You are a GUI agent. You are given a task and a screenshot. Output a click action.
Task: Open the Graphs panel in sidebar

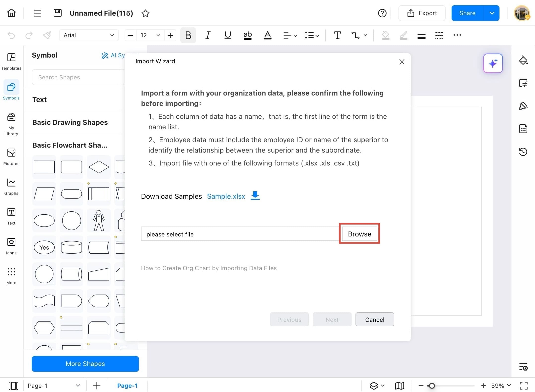pos(11,186)
